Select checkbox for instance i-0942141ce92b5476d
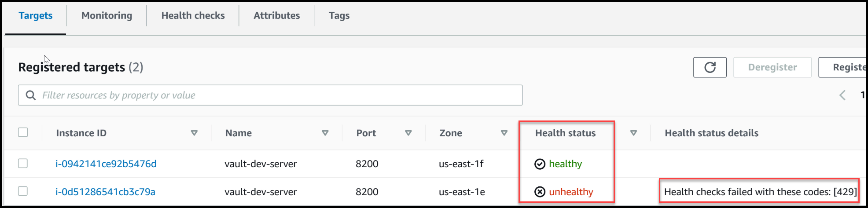Screen dimensions: 868x208 (x=23, y=164)
